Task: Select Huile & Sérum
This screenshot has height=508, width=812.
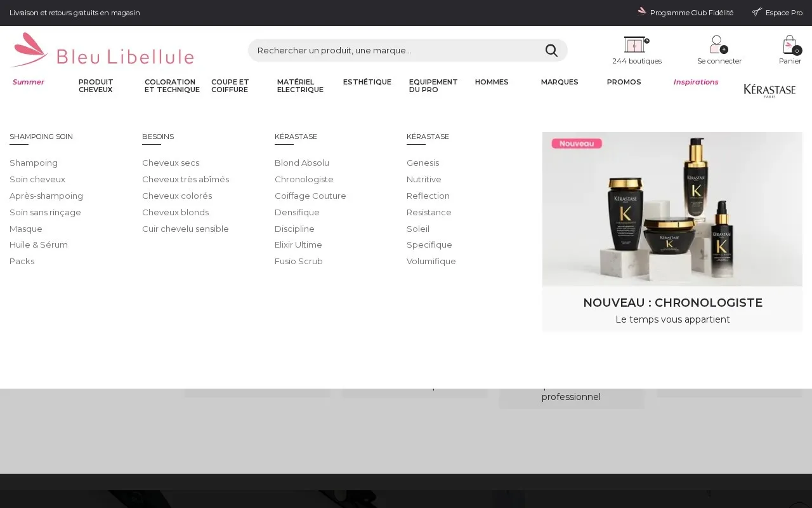Action: 39,245
